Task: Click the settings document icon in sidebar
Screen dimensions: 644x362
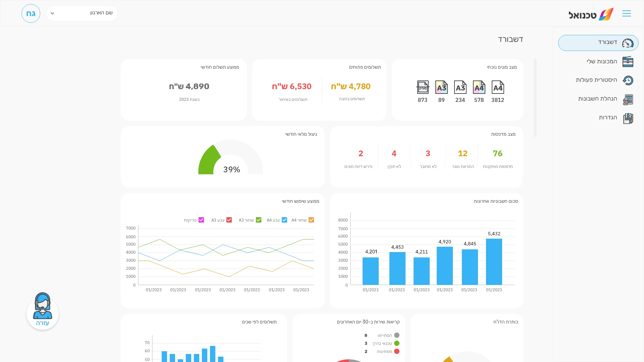Action: tap(628, 118)
